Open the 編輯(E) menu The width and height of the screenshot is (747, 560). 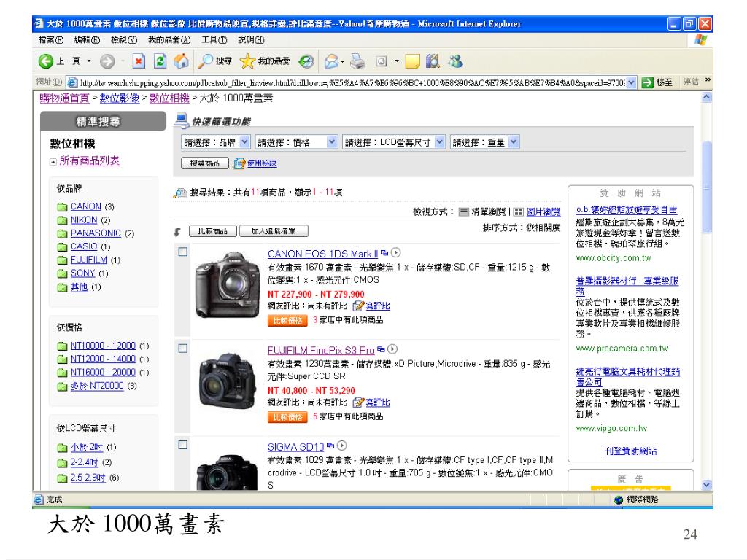tap(88, 39)
